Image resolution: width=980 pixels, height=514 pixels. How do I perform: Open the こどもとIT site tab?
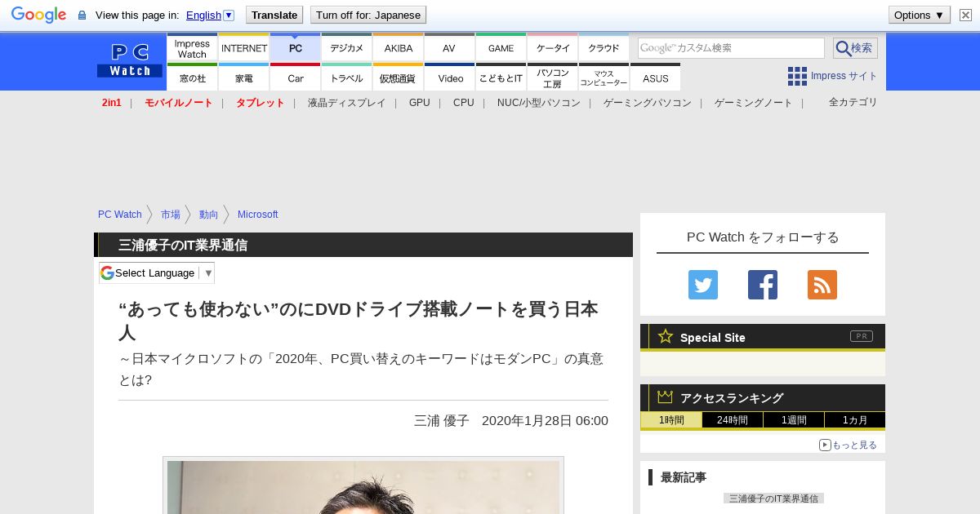point(501,78)
